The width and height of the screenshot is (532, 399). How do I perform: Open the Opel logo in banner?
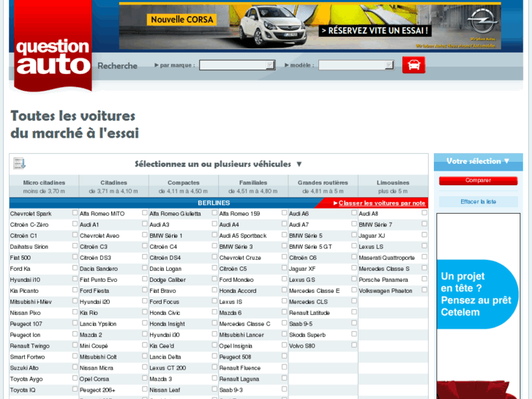(x=482, y=20)
